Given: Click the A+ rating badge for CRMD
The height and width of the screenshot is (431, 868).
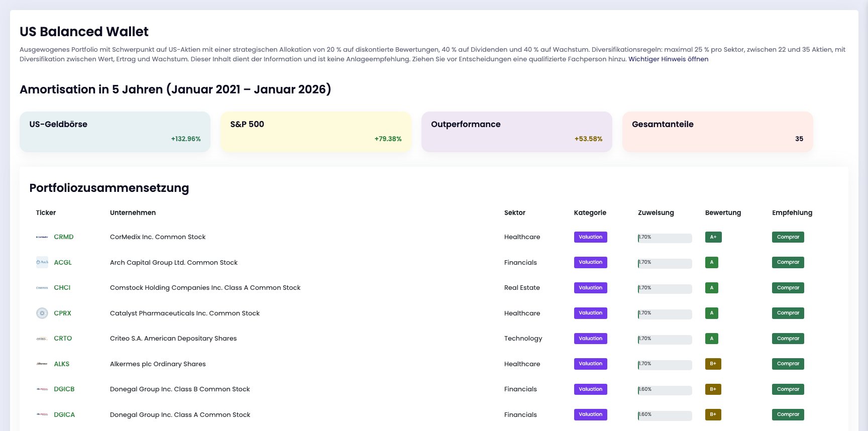Looking at the screenshot, I should (x=713, y=237).
